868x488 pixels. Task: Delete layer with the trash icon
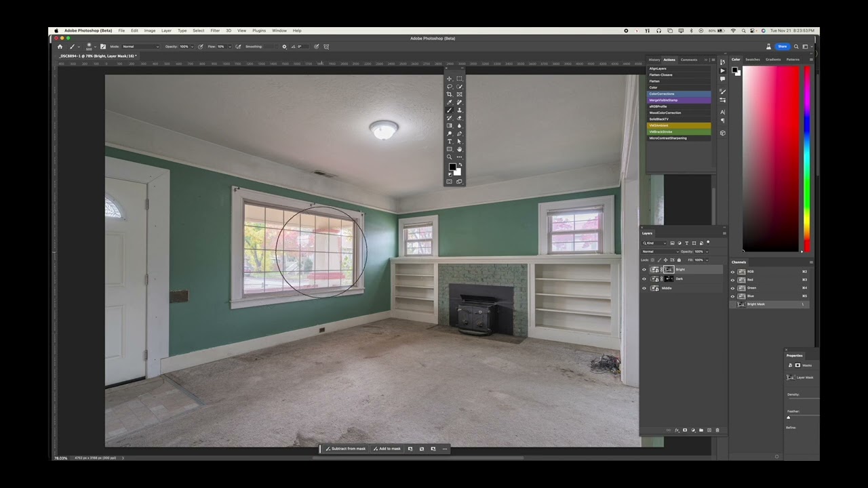coord(717,430)
